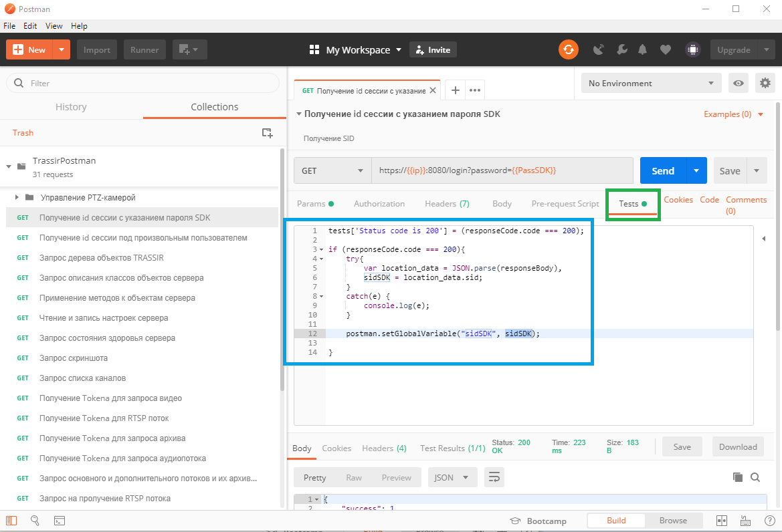782x532 pixels.
Task: Collapse the request description triangle
Action: click(299, 114)
